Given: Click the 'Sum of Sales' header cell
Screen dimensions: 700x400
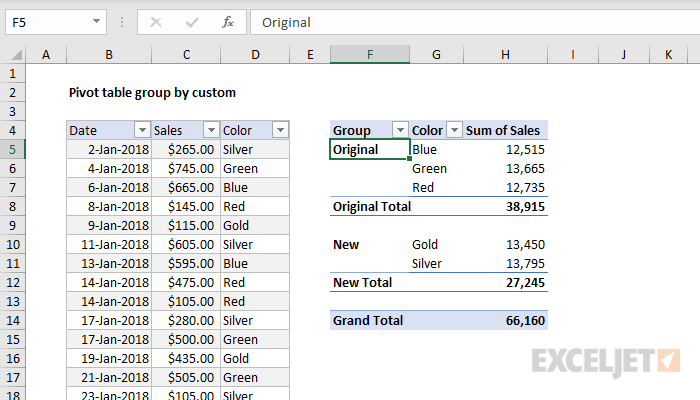Looking at the screenshot, I should pyautogui.click(x=505, y=130).
